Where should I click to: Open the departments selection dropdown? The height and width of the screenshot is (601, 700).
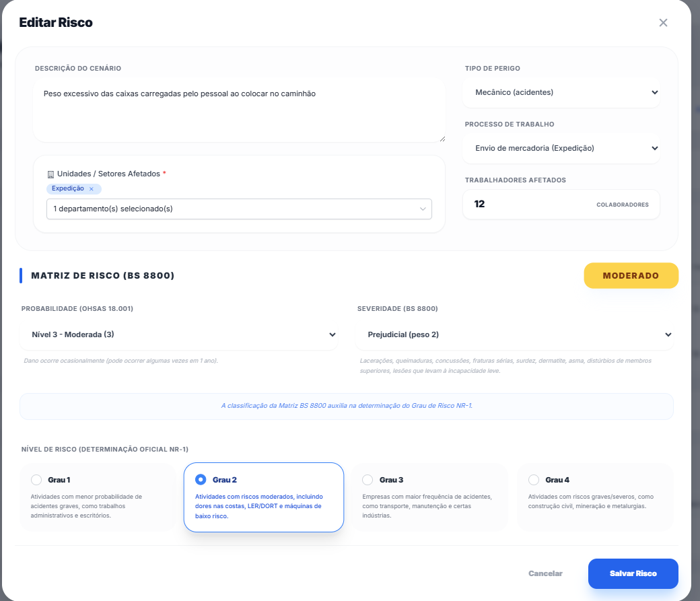[x=239, y=209]
